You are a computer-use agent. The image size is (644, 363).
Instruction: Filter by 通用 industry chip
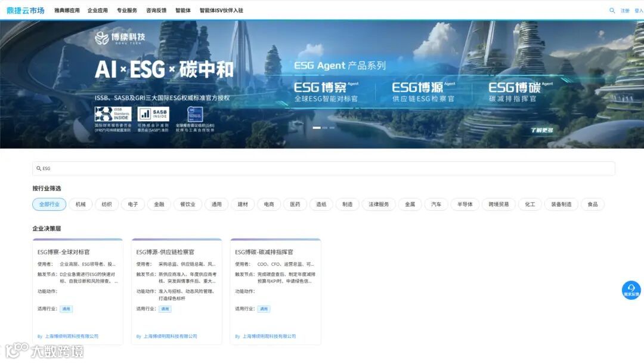click(x=216, y=204)
